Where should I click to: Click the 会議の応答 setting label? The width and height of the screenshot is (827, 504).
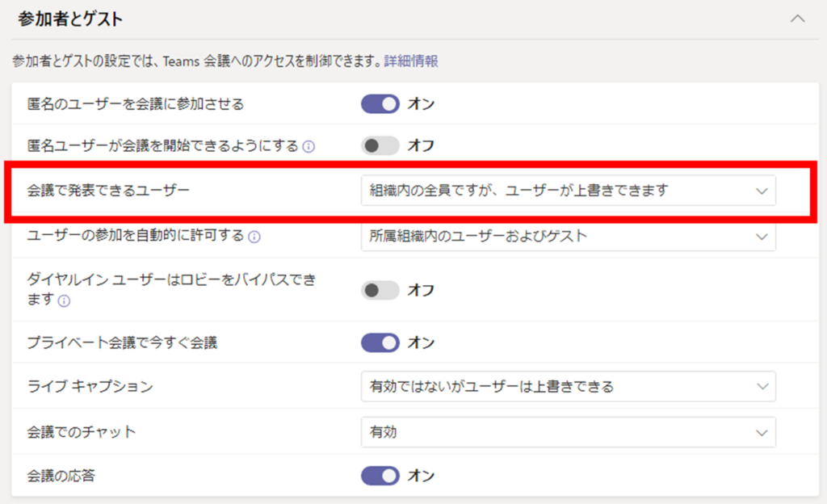pyautogui.click(x=61, y=475)
